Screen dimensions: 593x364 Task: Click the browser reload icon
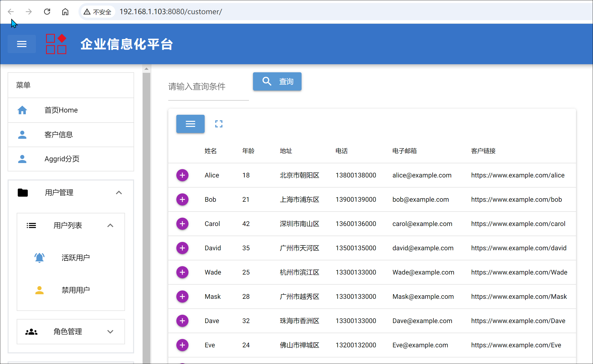click(x=47, y=12)
